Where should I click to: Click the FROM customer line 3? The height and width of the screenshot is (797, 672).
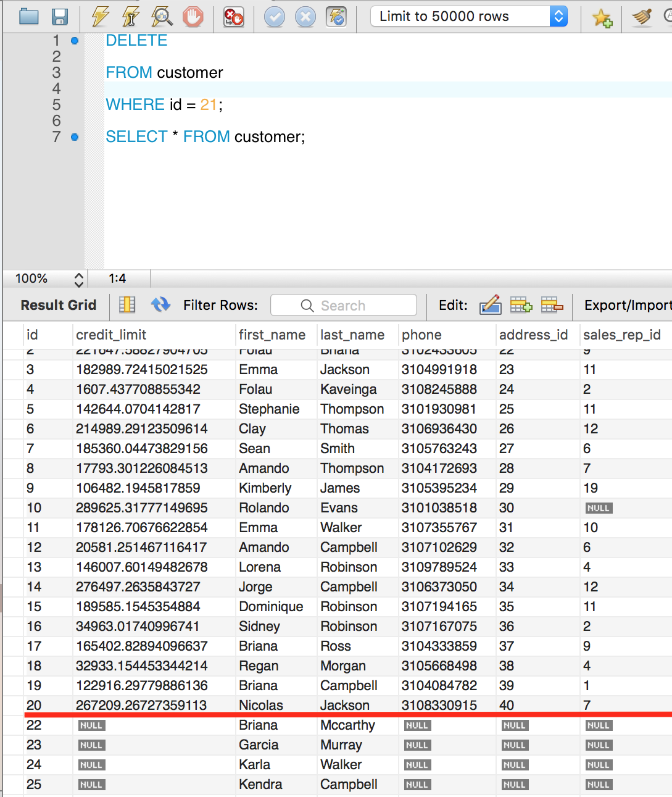click(164, 72)
